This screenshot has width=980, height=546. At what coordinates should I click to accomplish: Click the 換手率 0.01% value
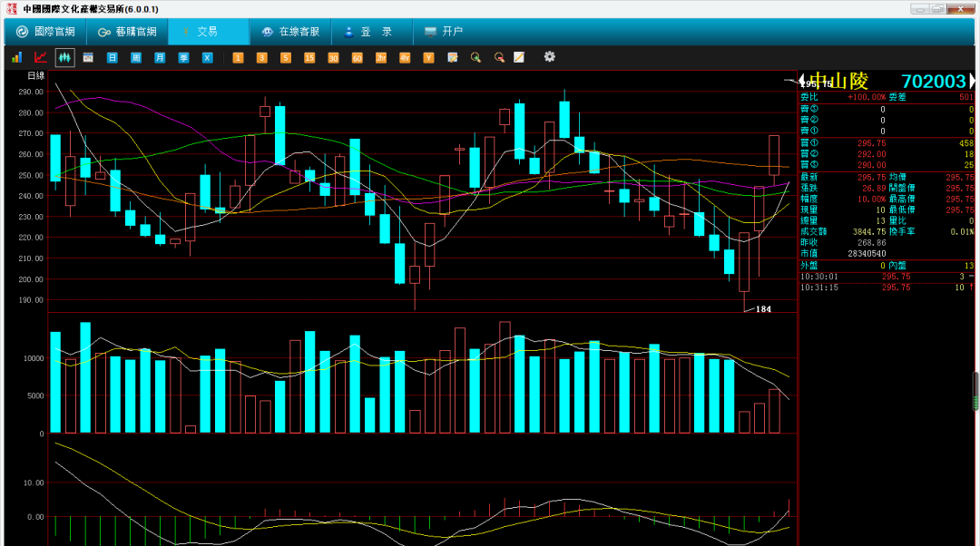(962, 232)
